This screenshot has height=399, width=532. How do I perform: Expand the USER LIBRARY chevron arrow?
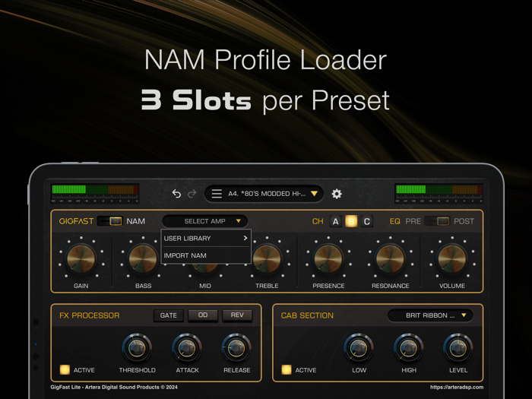tap(245, 238)
